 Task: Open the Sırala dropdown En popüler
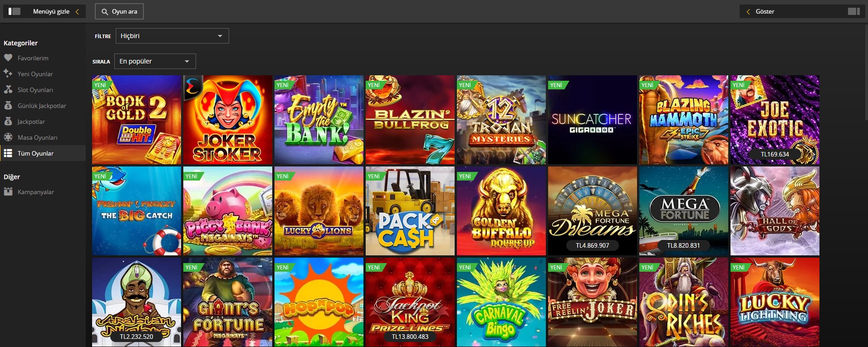[x=155, y=61]
